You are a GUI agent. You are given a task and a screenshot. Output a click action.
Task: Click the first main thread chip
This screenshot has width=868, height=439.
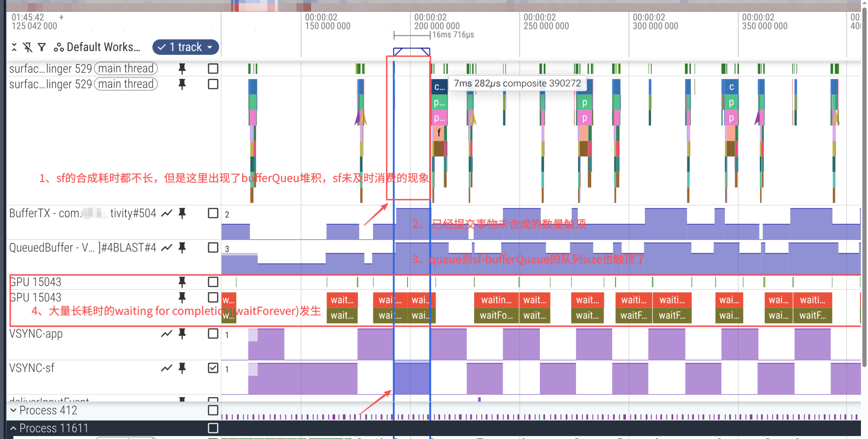pyautogui.click(x=126, y=69)
